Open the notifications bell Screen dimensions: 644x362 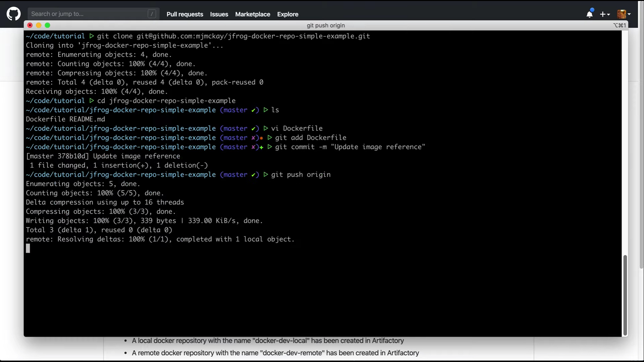[589, 14]
